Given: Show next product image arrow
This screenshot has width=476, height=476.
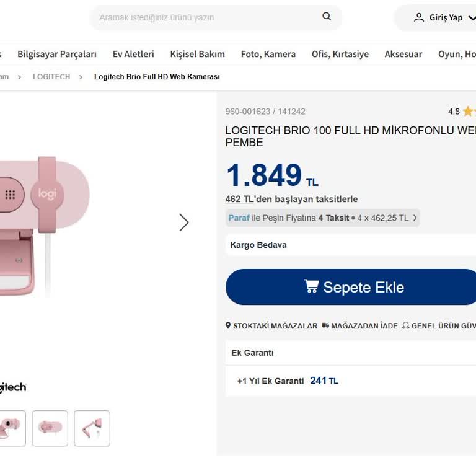Looking at the screenshot, I should 183,223.
